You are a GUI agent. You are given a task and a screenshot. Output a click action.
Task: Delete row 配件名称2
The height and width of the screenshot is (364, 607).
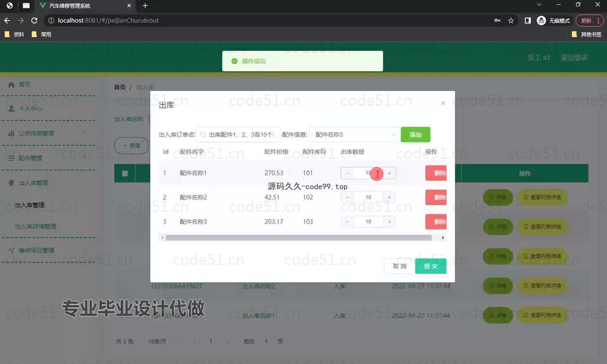pyautogui.click(x=436, y=197)
